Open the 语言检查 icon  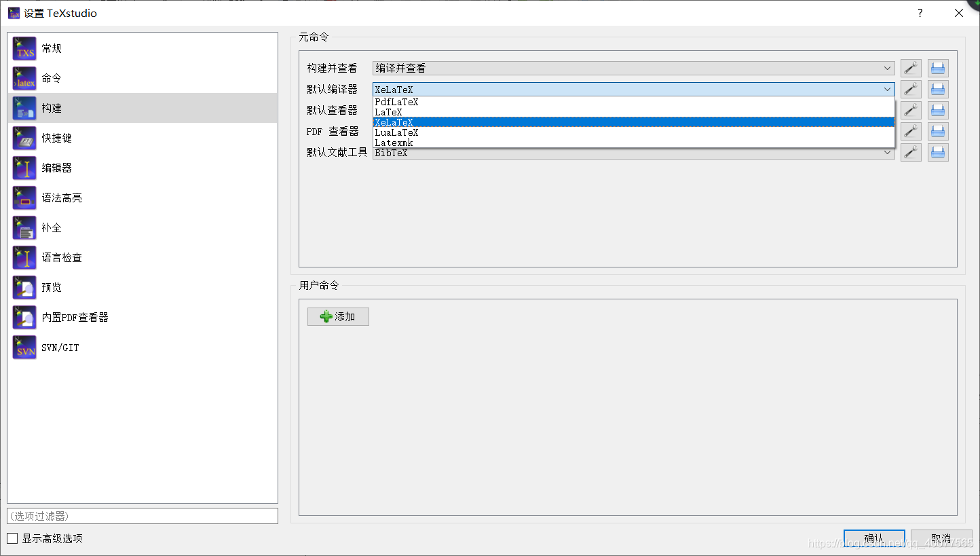24,258
